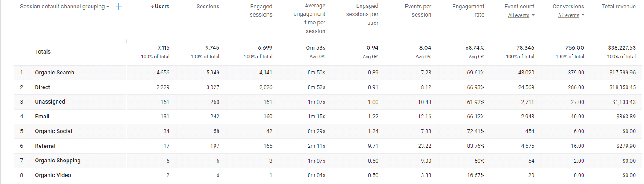
Task: Sort by Engaged sessions per user
Action: click(x=362, y=14)
